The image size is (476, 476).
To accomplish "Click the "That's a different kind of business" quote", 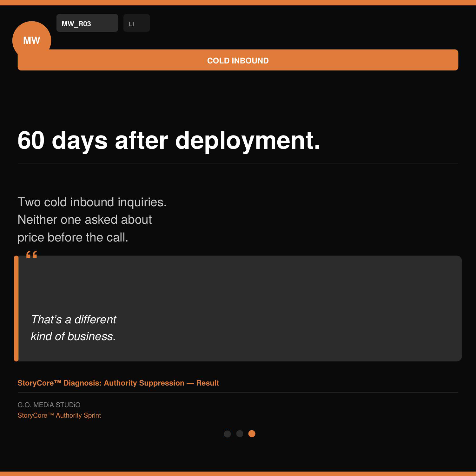I will click(74, 328).
